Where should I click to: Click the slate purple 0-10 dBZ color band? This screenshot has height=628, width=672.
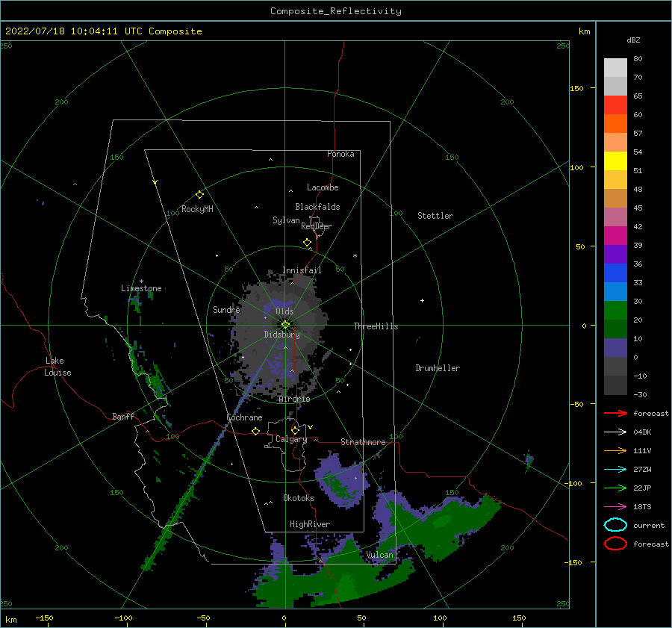click(615, 348)
